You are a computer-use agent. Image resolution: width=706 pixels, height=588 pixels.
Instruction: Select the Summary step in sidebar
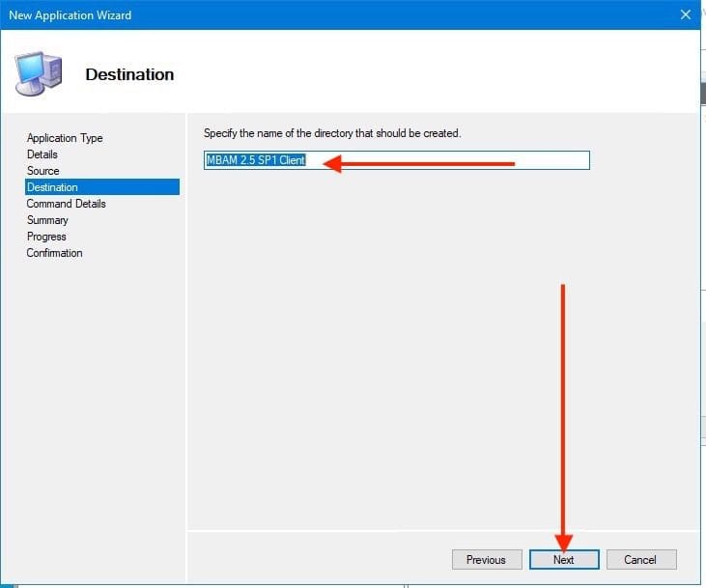tap(47, 220)
